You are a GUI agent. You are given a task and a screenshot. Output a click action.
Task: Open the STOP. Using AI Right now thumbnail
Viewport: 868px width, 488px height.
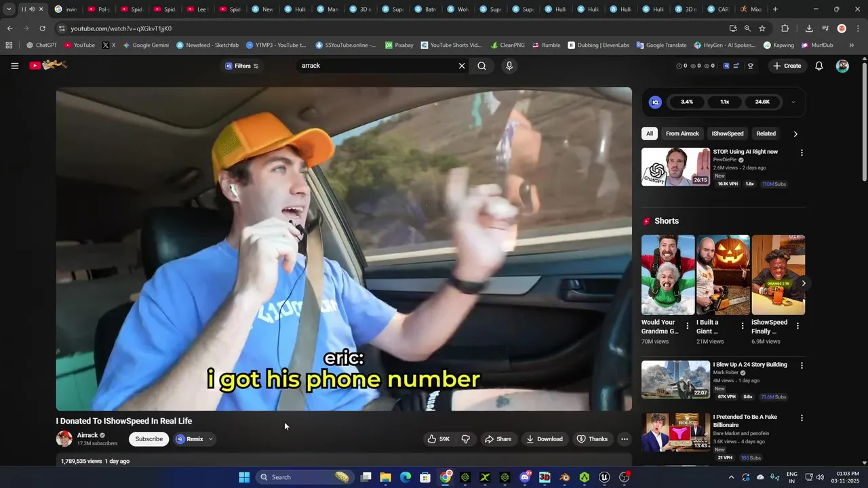(675, 167)
